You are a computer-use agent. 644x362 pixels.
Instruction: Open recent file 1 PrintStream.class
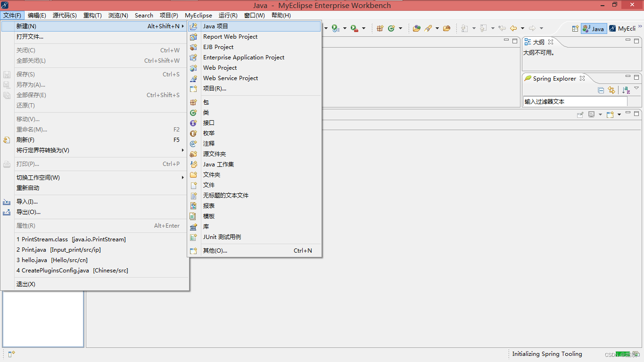[94, 239]
